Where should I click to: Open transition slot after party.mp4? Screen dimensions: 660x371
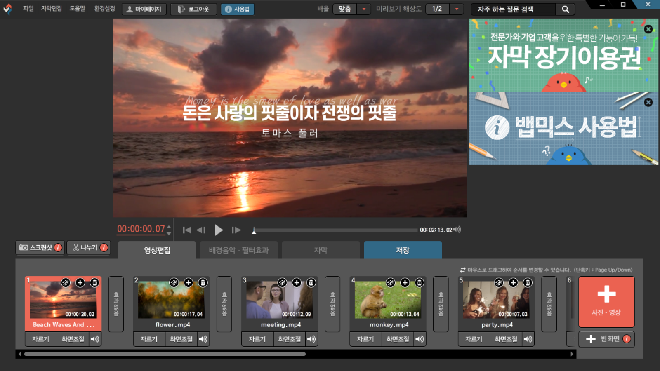[549, 304]
